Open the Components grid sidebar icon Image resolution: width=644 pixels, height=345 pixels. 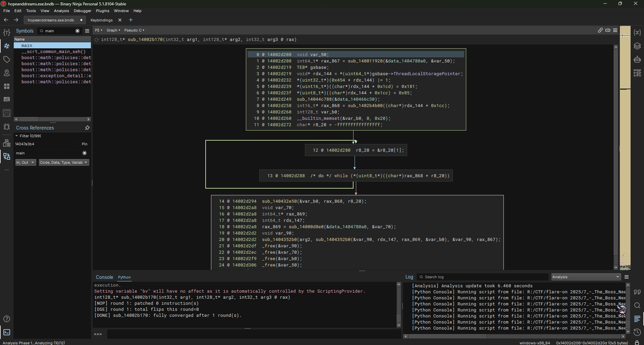tap(7, 86)
